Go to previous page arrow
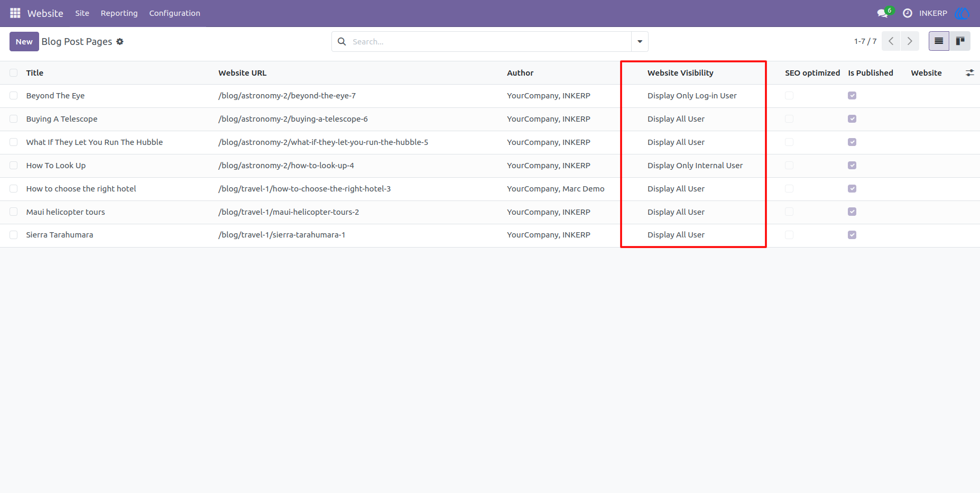 point(891,41)
